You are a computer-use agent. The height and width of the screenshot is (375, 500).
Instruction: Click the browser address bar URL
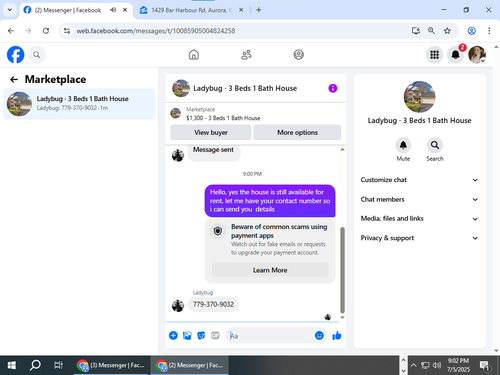click(156, 31)
